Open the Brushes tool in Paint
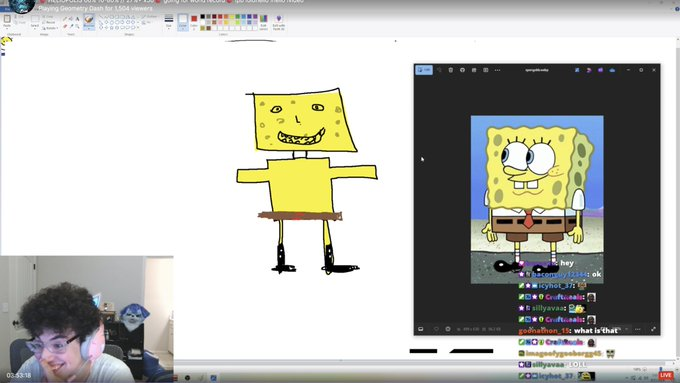 pyautogui.click(x=89, y=22)
